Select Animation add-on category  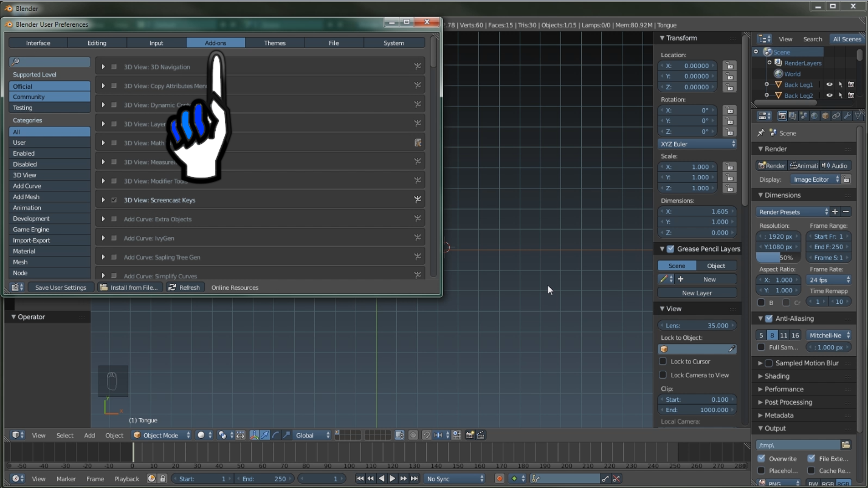click(x=49, y=207)
